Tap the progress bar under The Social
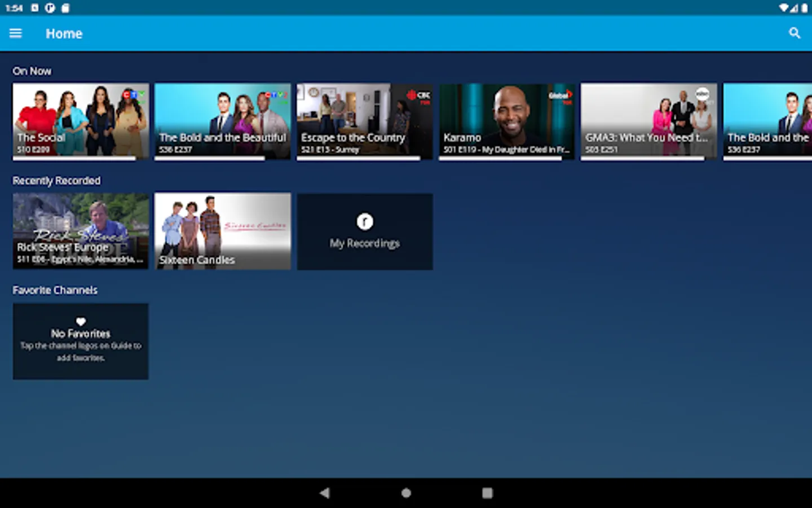 pos(81,158)
